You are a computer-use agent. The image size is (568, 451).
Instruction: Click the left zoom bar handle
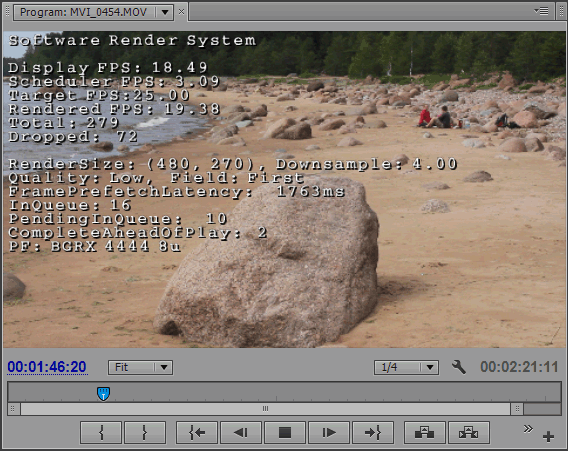(13, 409)
